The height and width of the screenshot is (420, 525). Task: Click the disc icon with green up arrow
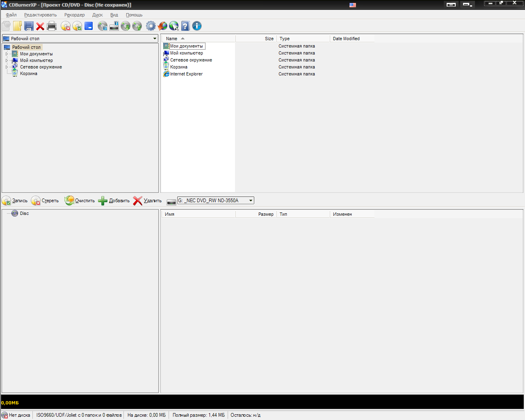tap(137, 26)
